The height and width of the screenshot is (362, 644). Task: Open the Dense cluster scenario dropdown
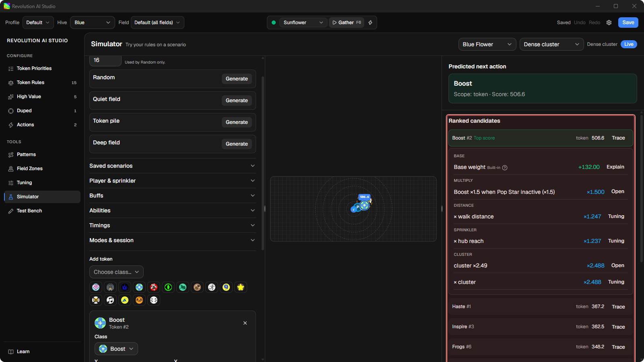[x=551, y=44]
